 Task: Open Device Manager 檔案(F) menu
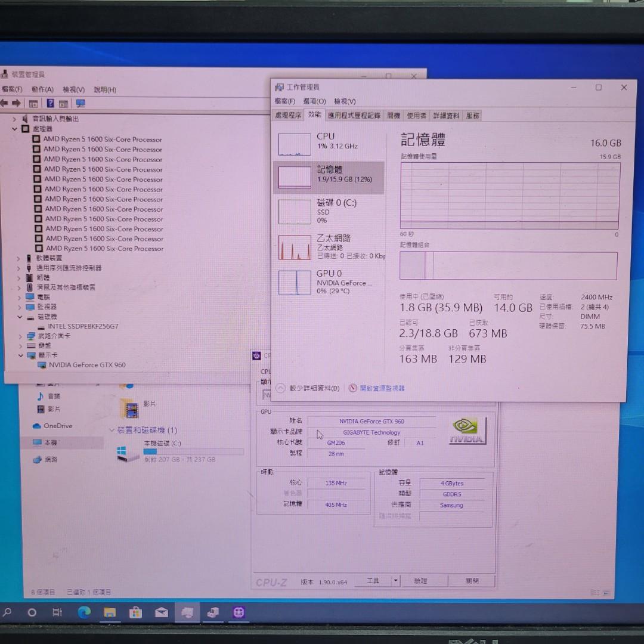coord(12,89)
